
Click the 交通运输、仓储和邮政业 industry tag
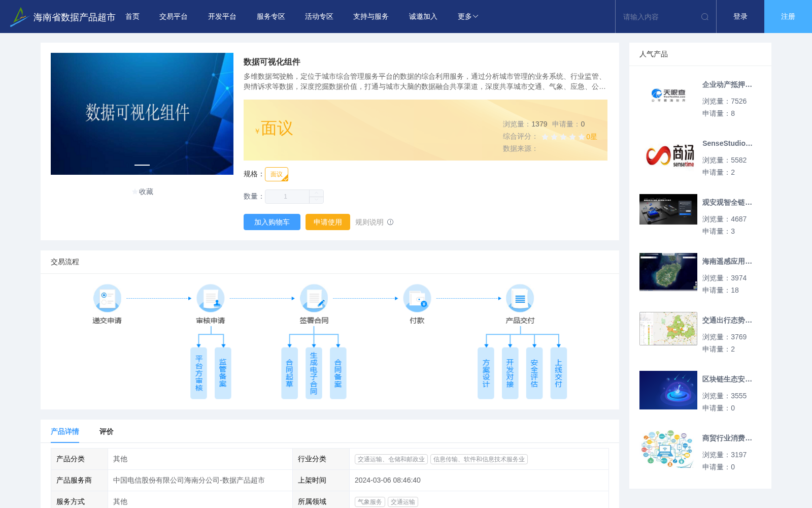[x=391, y=459]
